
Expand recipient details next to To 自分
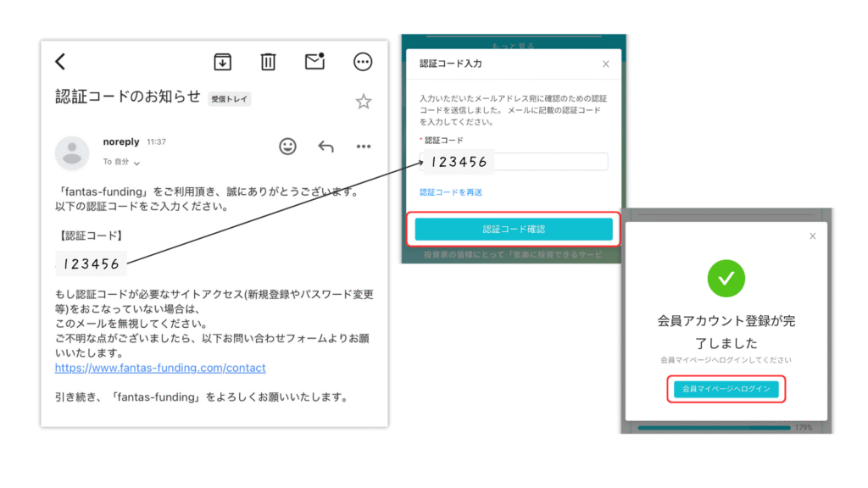[x=136, y=162]
